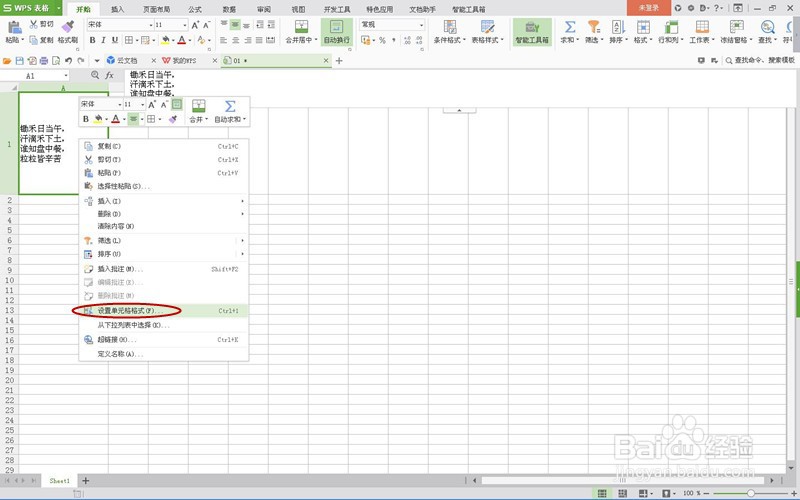Click the zoom slider handle in status bar
800x500 pixels.
[x=751, y=493]
